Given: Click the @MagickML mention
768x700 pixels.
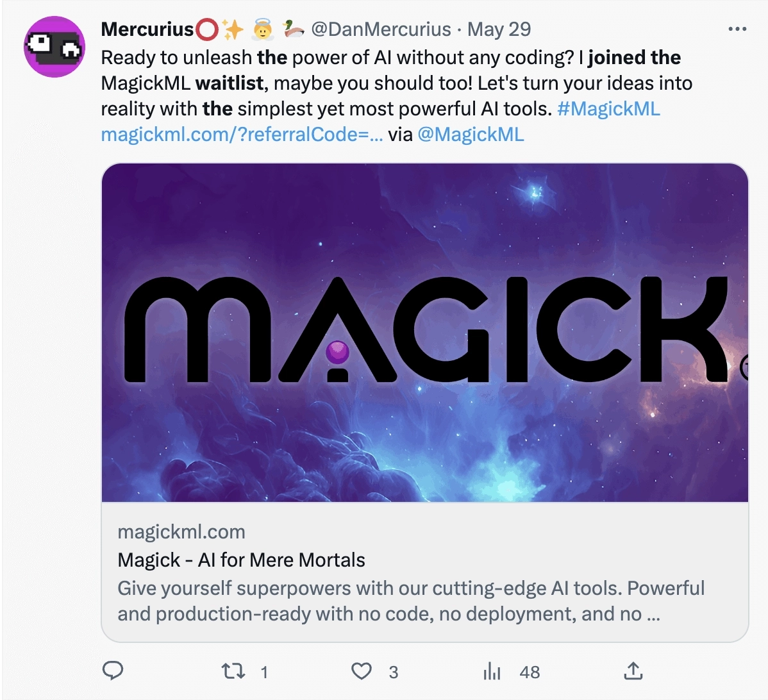Looking at the screenshot, I should pyautogui.click(x=471, y=135).
